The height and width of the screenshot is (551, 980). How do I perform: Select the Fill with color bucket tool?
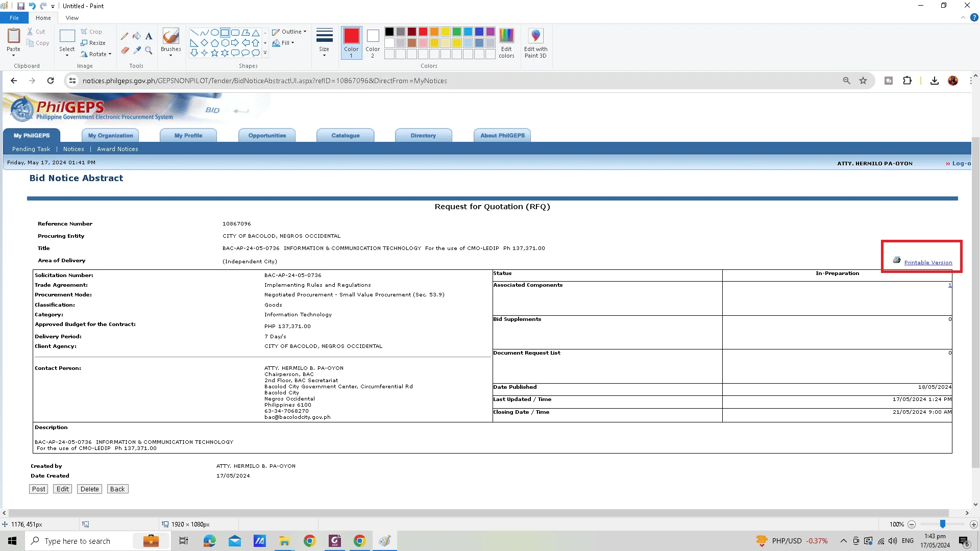pos(137,36)
